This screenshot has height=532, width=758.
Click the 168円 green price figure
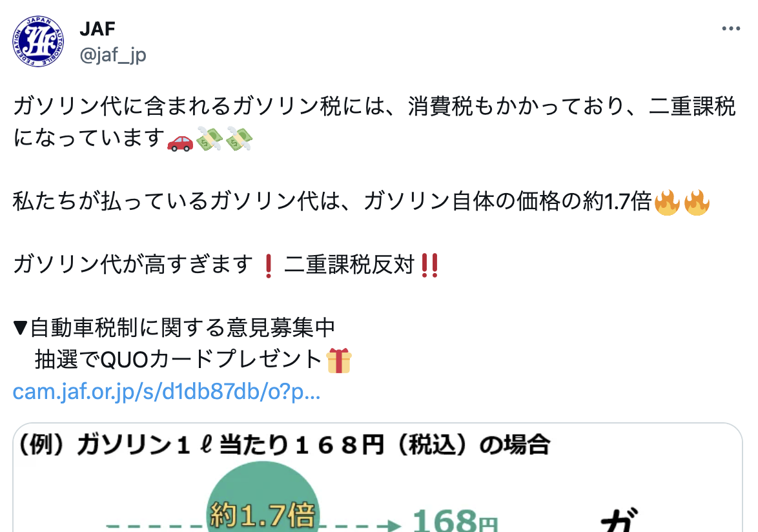pyautogui.click(x=455, y=521)
